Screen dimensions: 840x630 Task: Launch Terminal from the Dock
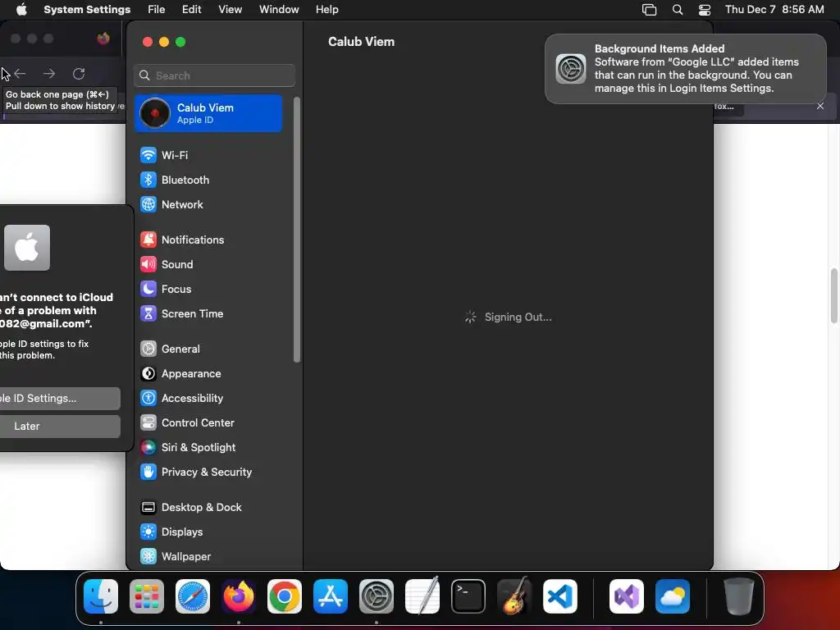click(468, 596)
